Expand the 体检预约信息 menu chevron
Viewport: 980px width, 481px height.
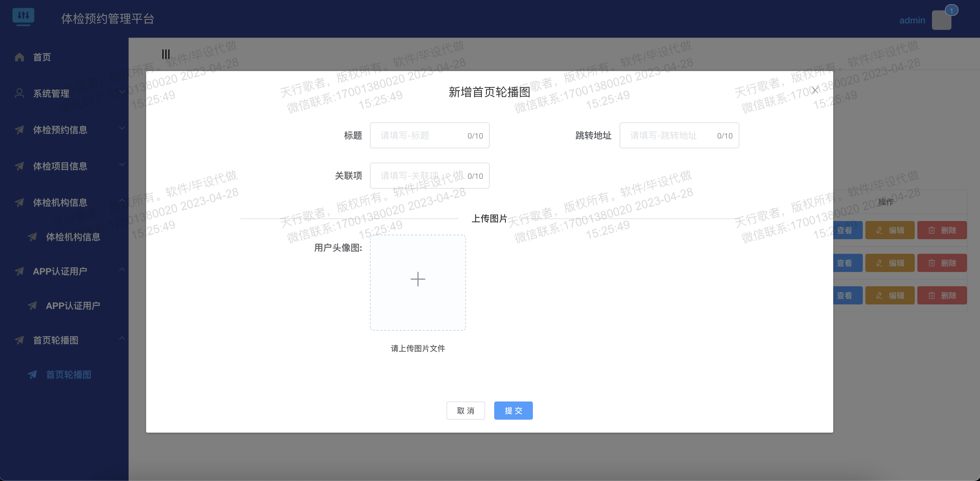(x=122, y=128)
